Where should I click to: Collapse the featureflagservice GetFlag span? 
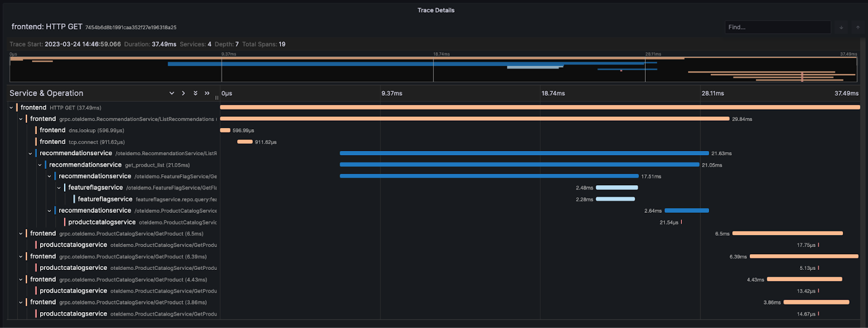pos(59,188)
